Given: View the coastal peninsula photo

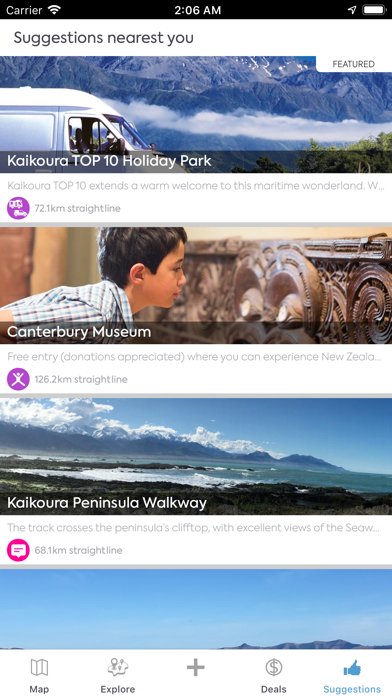Looking at the screenshot, I should (196, 456).
